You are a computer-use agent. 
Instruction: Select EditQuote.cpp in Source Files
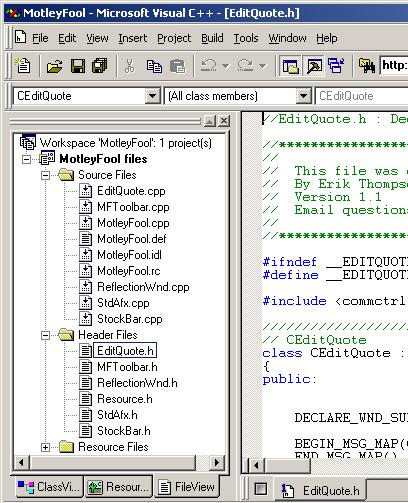(131, 191)
